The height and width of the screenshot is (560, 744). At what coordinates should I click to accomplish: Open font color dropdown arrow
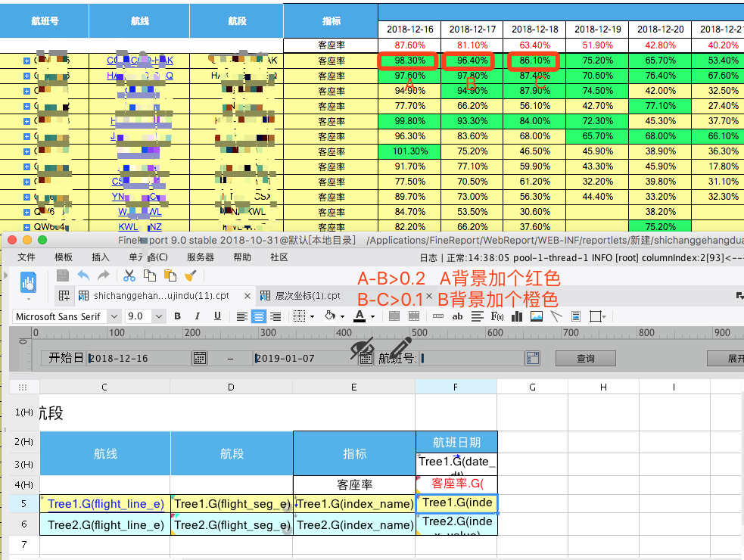(x=373, y=316)
